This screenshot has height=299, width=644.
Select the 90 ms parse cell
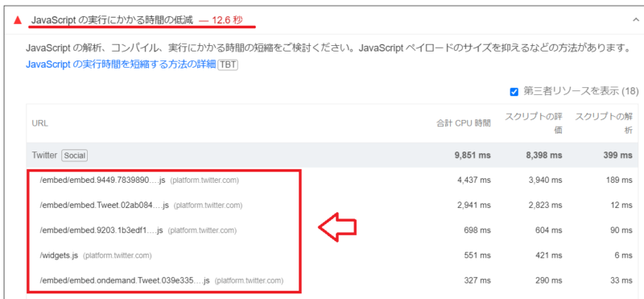[x=621, y=230]
